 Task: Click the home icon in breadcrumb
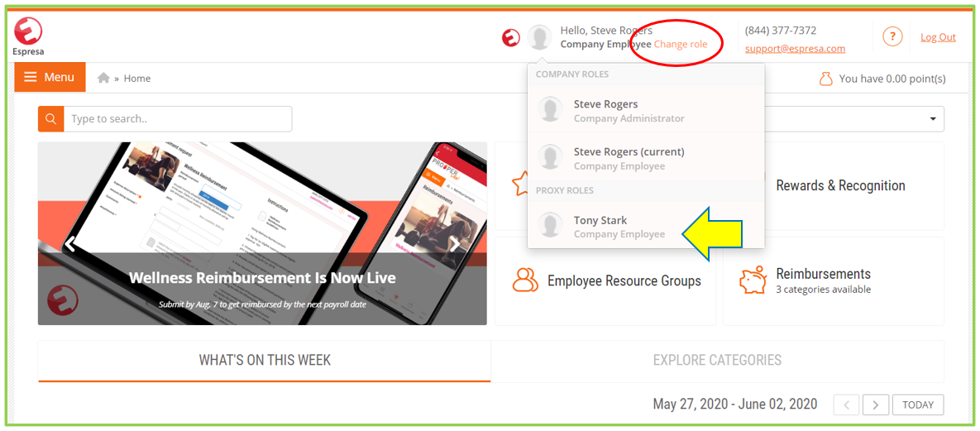pos(103,79)
